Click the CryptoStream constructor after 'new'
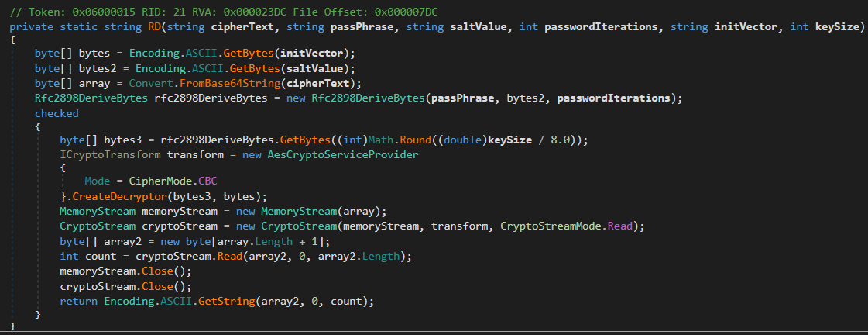The height and width of the screenshot is (335, 868). click(298, 227)
